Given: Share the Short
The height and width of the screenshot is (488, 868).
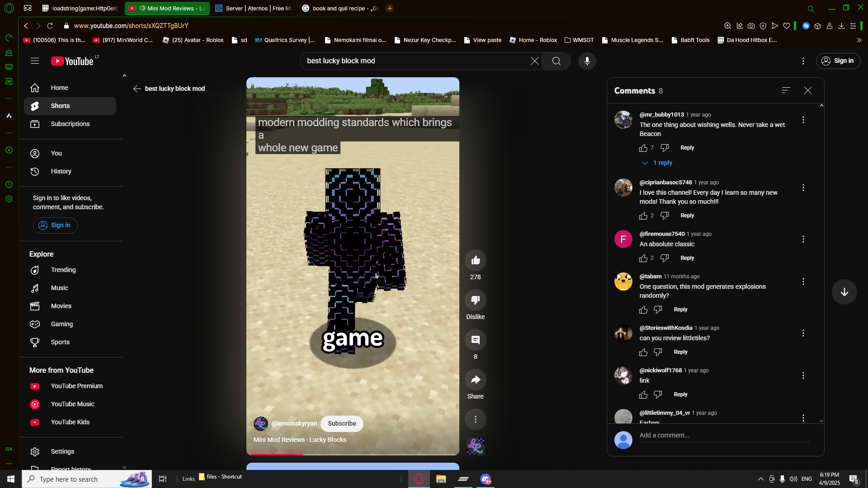Looking at the screenshot, I should (x=476, y=380).
